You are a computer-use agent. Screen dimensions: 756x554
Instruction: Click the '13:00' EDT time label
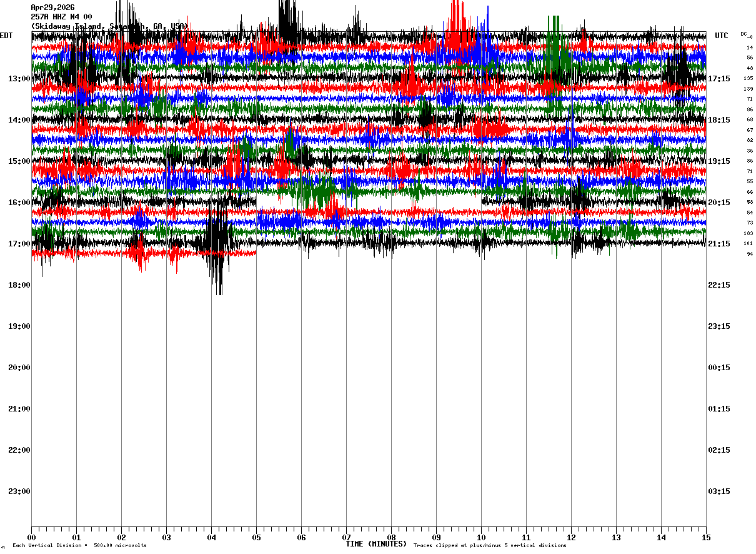pyautogui.click(x=19, y=78)
